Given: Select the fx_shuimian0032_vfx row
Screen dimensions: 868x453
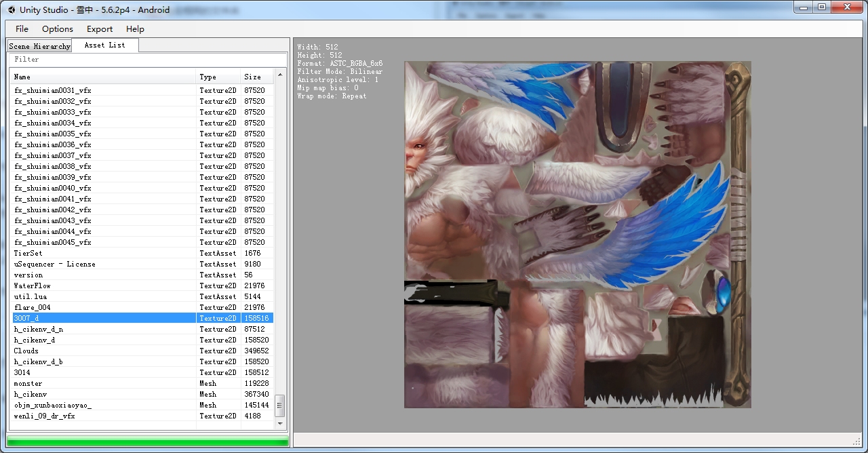Looking at the screenshot, I should 142,101.
